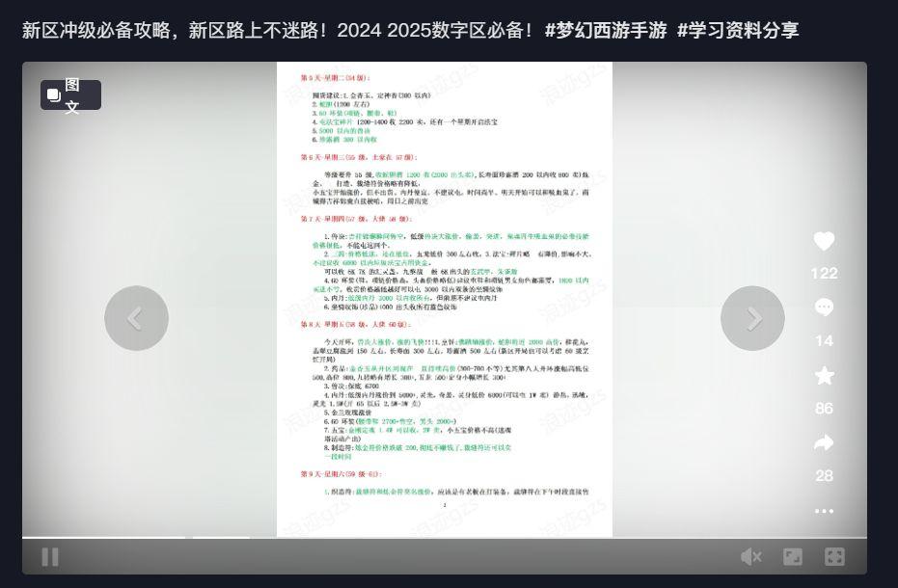Open comments via the speech bubble icon
This screenshot has width=898, height=588.
[x=824, y=308]
